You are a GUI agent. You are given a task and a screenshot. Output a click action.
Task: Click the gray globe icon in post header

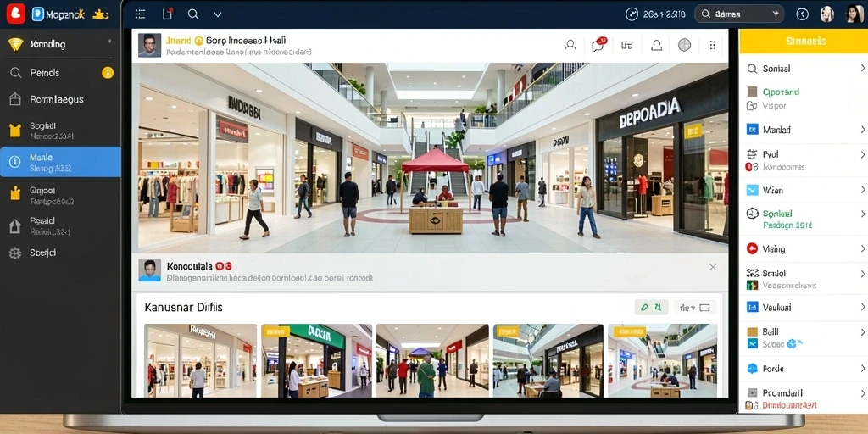click(685, 45)
